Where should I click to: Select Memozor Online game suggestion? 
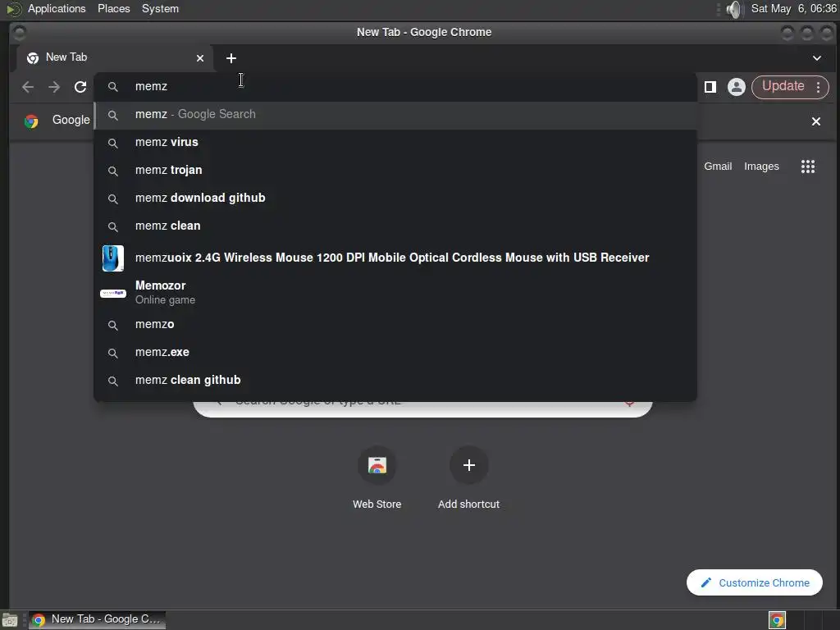(x=395, y=293)
